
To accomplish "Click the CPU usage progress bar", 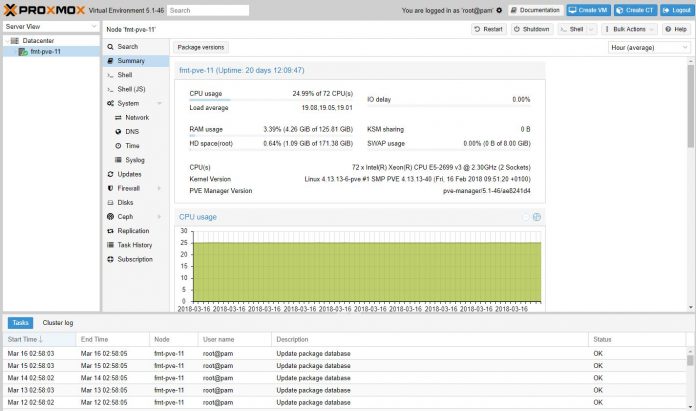I will click(x=271, y=100).
